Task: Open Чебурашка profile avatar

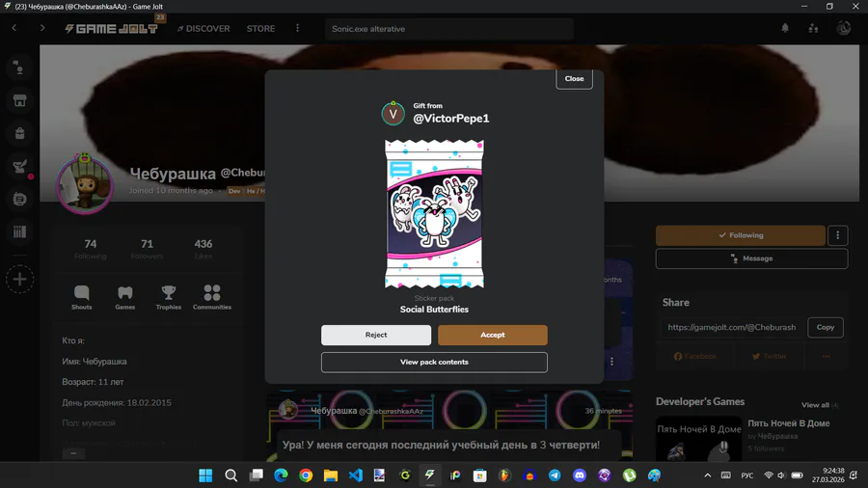Action: click(x=85, y=185)
